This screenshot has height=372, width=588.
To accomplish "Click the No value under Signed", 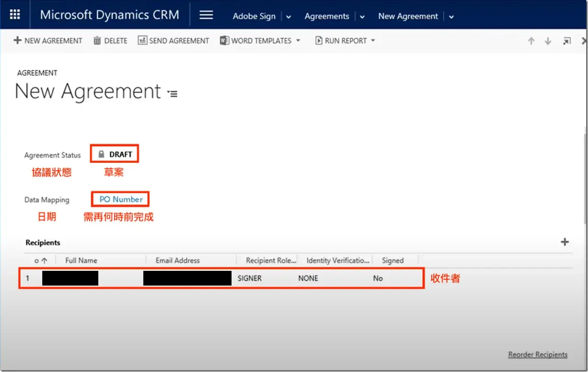I will coord(378,278).
